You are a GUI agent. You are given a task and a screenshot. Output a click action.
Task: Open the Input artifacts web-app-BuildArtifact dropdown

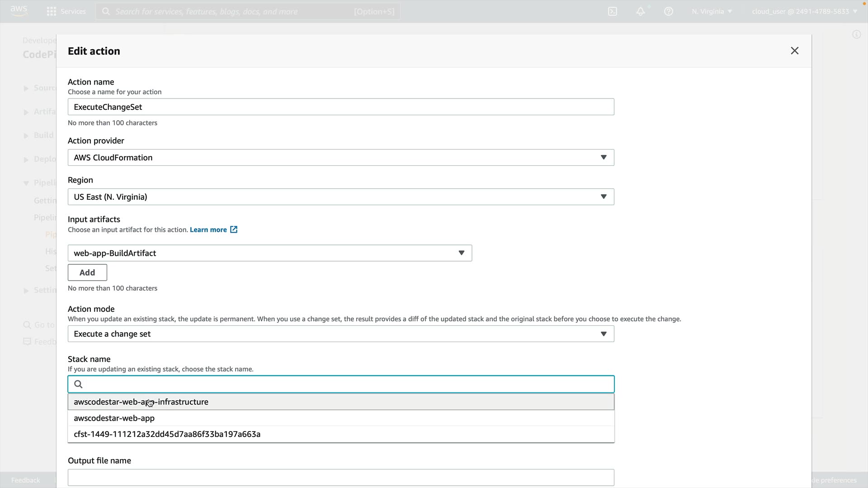pos(270,253)
